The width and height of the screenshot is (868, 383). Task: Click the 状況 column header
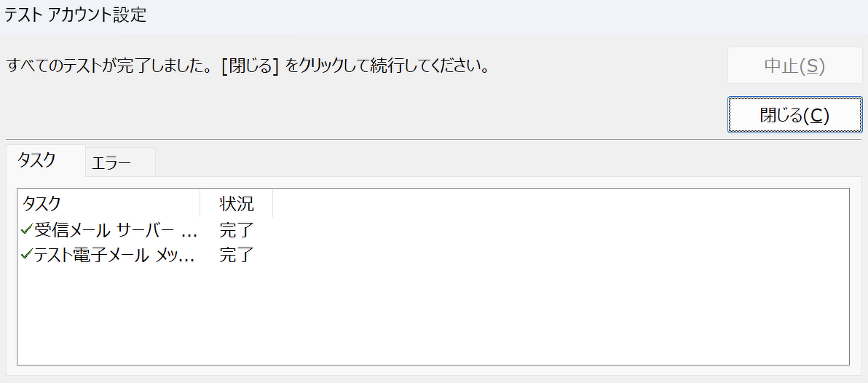(237, 203)
